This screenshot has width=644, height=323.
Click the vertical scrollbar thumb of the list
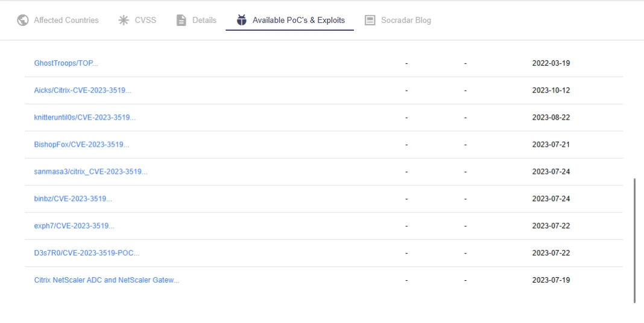634,241
